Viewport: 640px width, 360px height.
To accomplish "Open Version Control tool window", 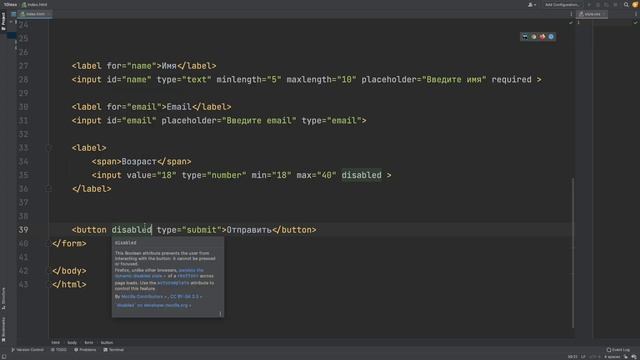I will click(x=28, y=350).
